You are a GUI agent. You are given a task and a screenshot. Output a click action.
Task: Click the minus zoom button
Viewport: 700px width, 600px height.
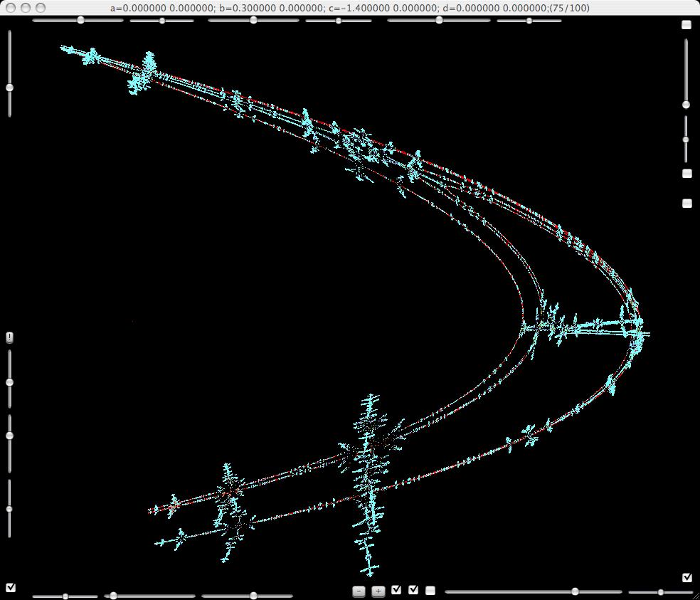359,591
